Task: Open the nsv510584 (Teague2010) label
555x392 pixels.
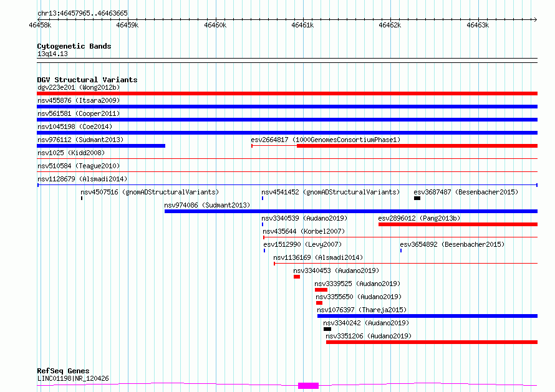Action: click(79, 166)
